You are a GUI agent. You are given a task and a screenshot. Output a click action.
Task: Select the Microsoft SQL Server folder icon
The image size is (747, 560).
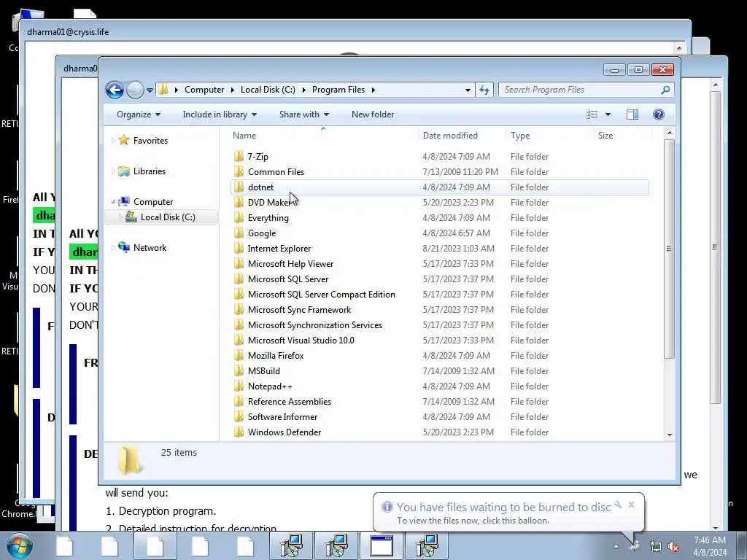(x=239, y=279)
